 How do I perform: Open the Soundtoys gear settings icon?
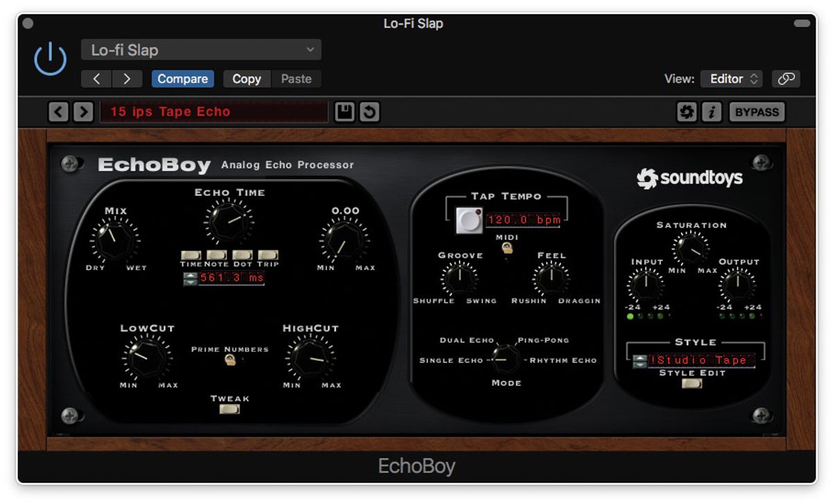[x=687, y=112]
